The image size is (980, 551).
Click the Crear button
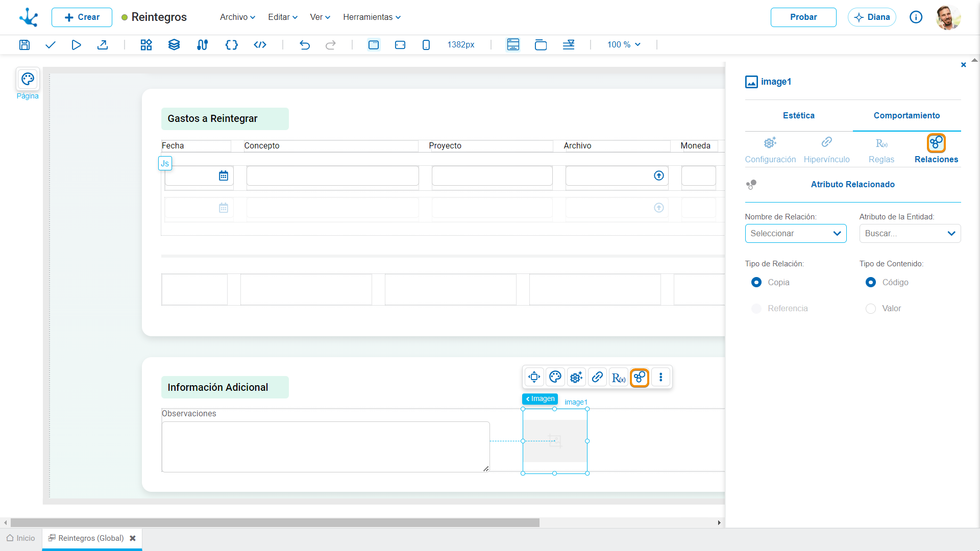click(x=82, y=17)
